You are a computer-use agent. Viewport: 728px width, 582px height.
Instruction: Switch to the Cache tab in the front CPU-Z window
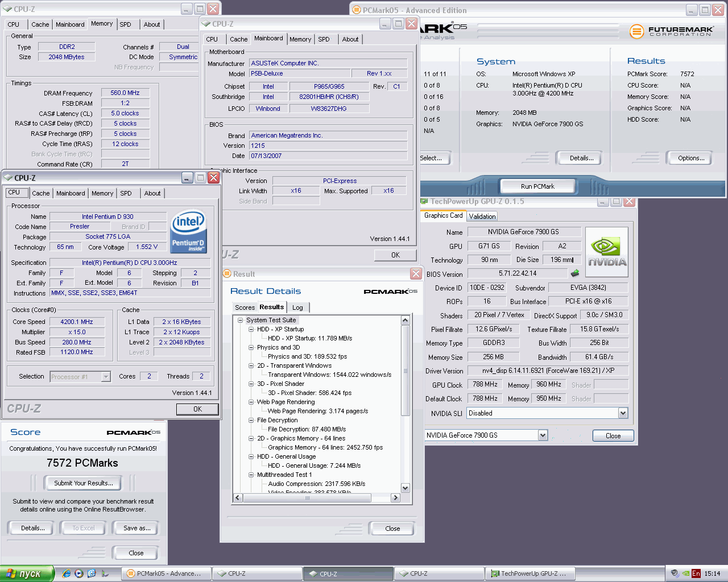(40, 193)
